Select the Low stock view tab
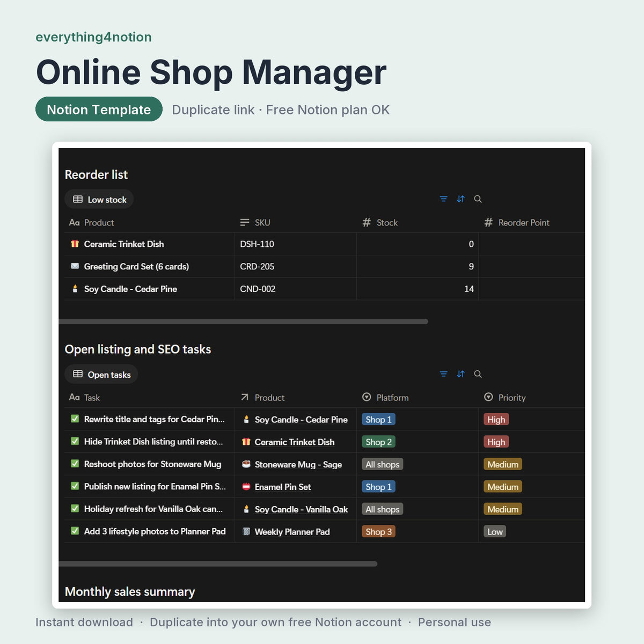This screenshot has width=644, height=644. tap(99, 199)
